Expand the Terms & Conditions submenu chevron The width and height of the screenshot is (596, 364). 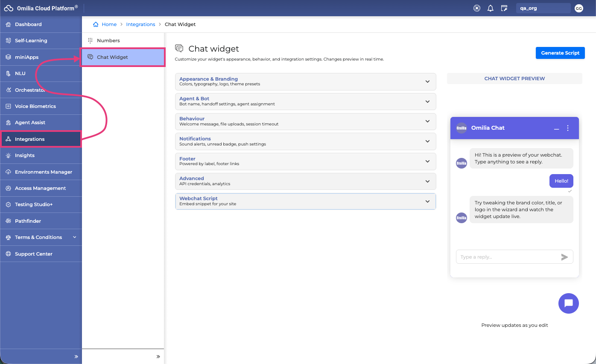[x=75, y=237]
